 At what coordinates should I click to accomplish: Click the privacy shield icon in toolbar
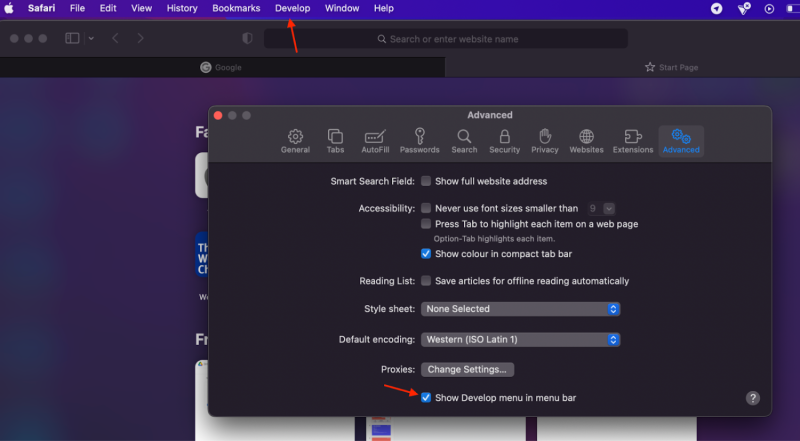tap(247, 39)
